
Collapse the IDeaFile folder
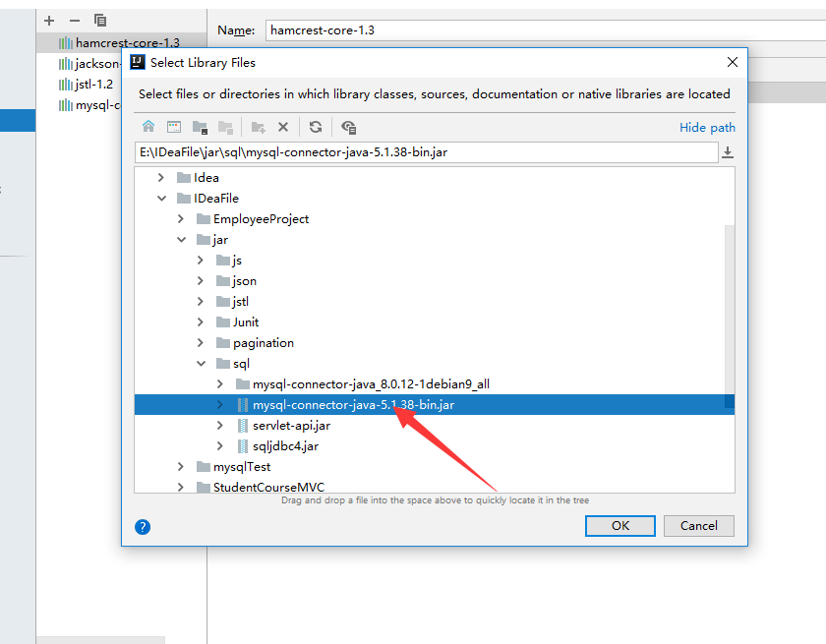[x=161, y=199]
